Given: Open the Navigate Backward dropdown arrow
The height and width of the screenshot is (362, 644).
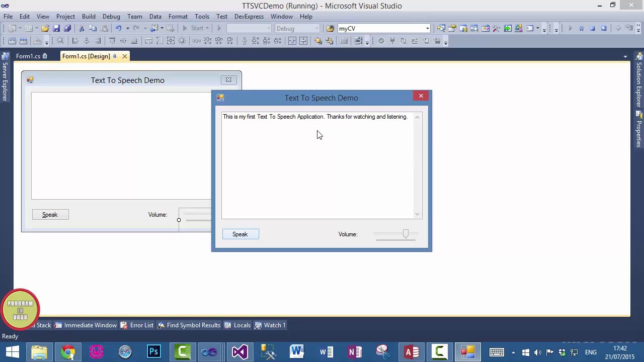Looking at the screenshot, I should pos(162,28).
